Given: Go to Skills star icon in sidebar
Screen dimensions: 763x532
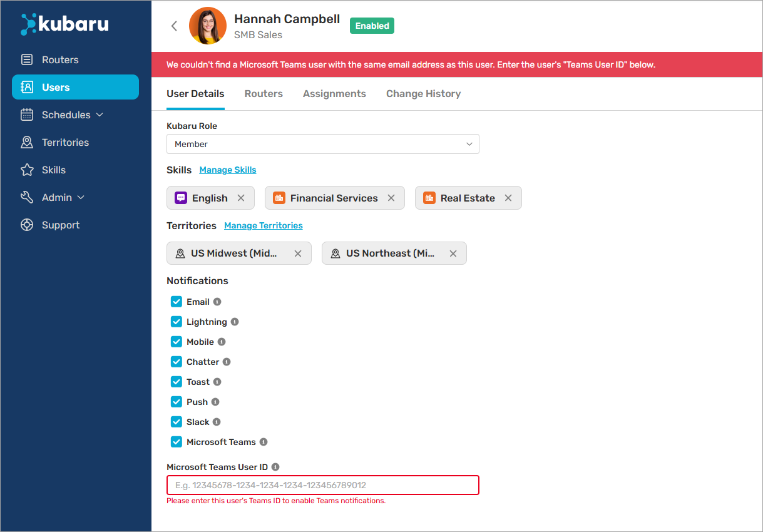Looking at the screenshot, I should pyautogui.click(x=27, y=170).
